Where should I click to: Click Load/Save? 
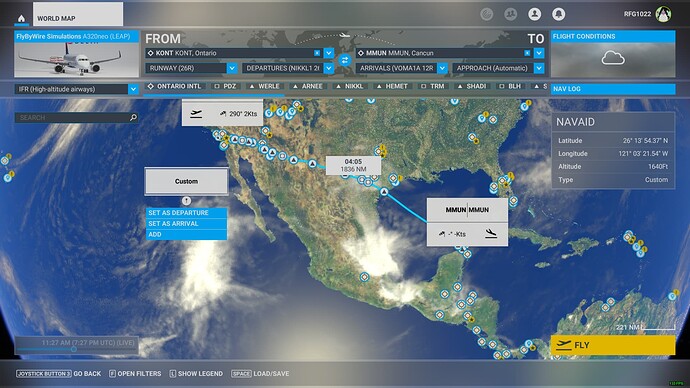point(260,373)
